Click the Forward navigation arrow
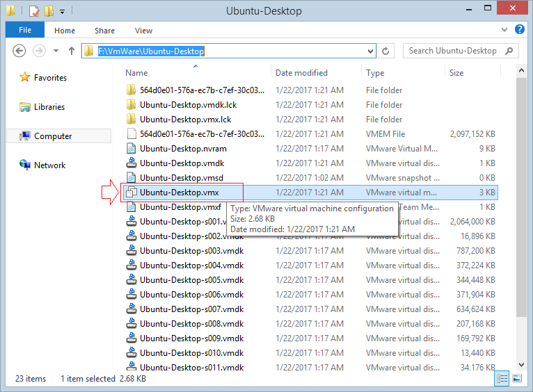 [x=39, y=51]
